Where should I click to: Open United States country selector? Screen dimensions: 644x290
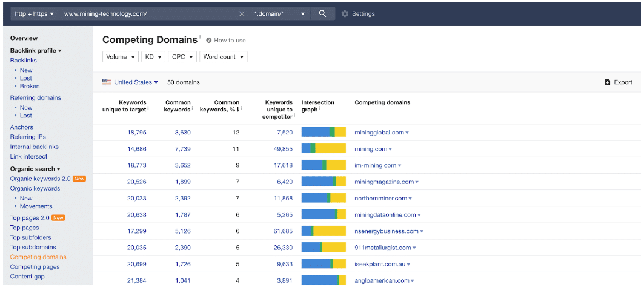pos(136,82)
